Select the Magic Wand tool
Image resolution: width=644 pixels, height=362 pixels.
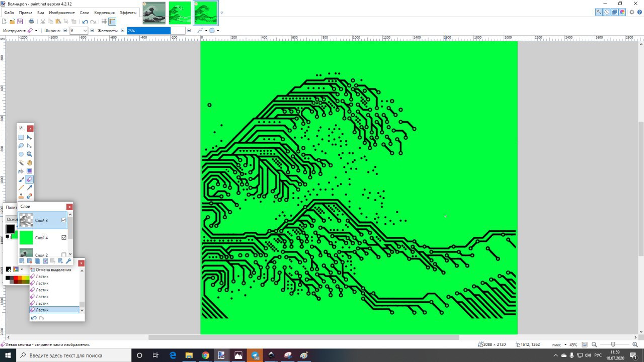21,162
